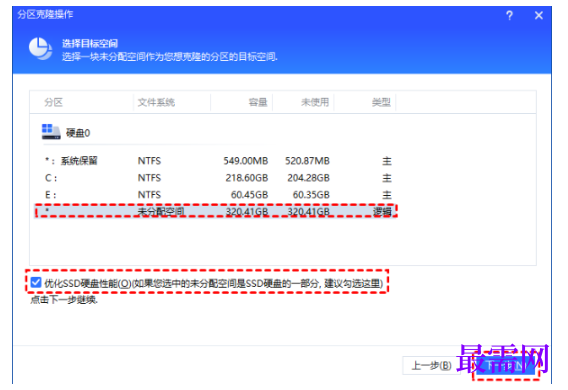Sort by the 文件系统 column header
Image resolution: width=568 pixels, height=390 pixels.
(156, 102)
